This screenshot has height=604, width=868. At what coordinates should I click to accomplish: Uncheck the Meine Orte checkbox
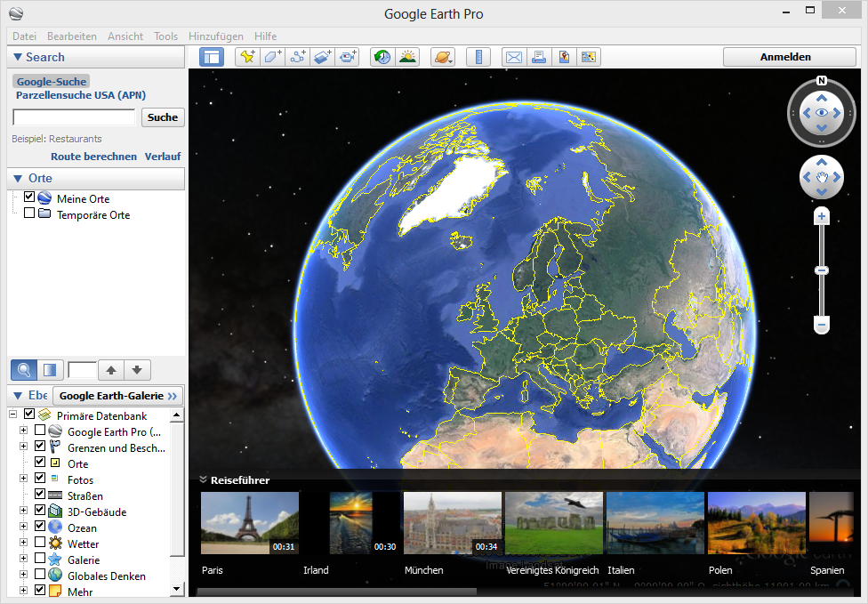coord(29,197)
